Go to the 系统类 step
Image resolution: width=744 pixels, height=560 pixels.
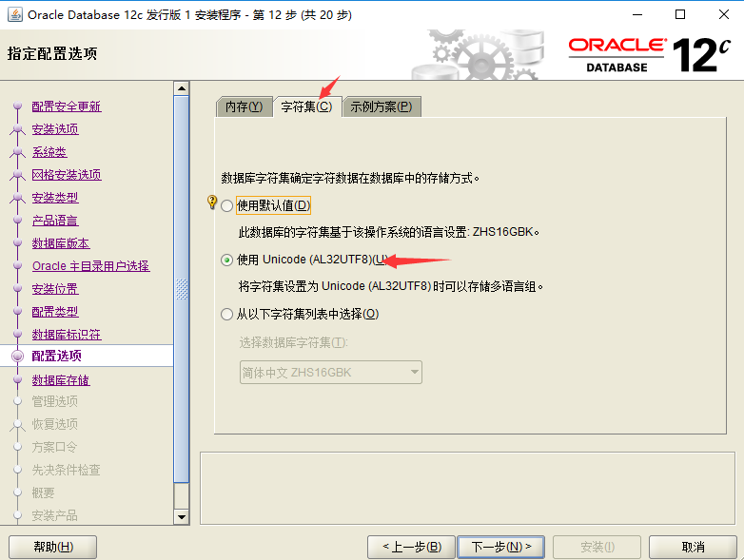(x=49, y=152)
